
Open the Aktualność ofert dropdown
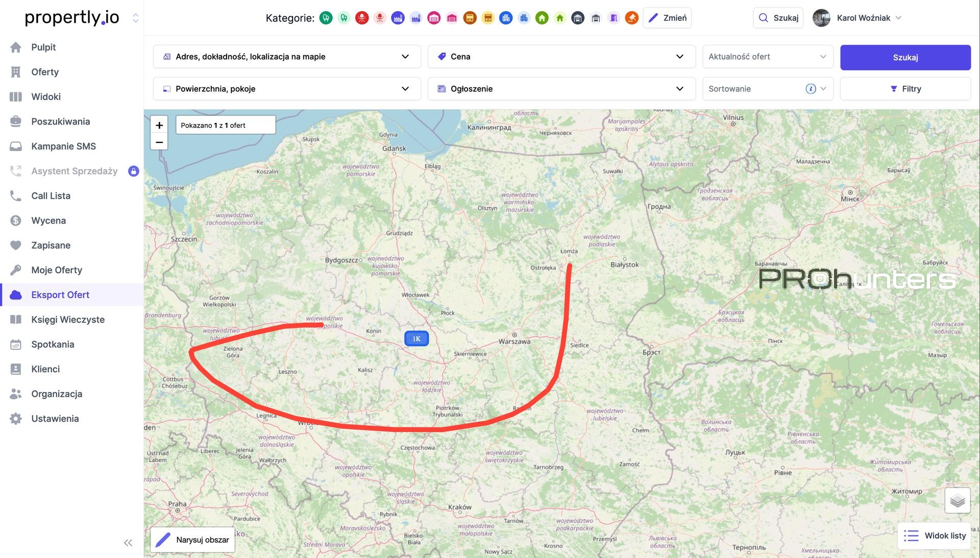pos(768,57)
